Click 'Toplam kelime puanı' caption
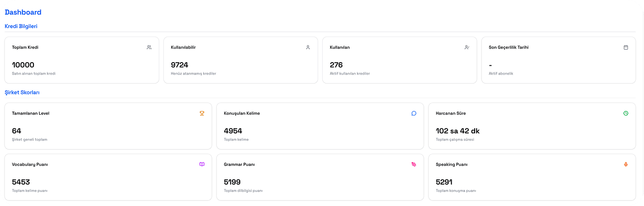Viewport: 644px width, 206px height. (x=30, y=190)
